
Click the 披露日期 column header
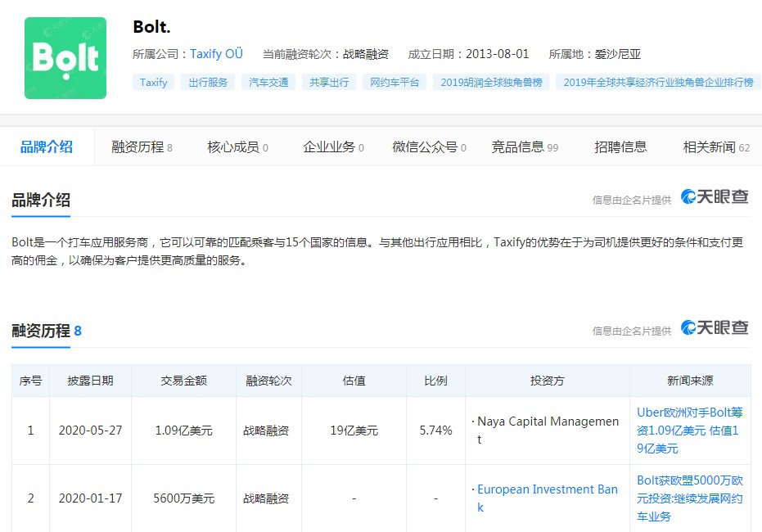coord(90,381)
